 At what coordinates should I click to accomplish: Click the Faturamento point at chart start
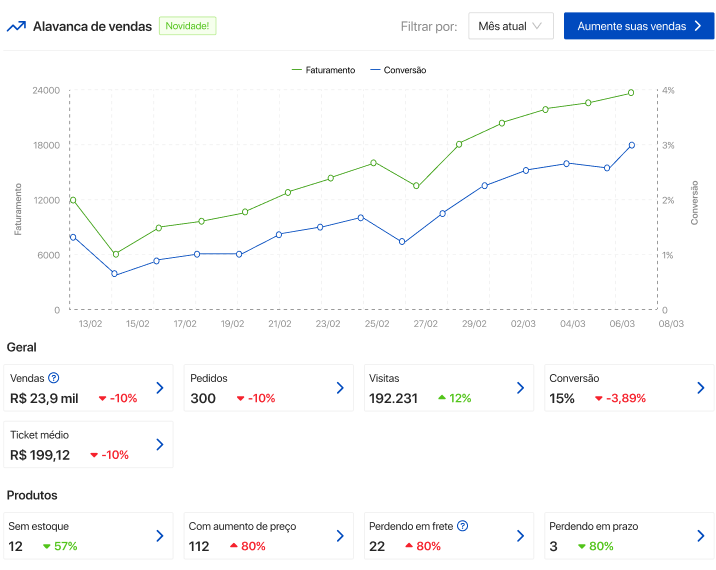[x=73, y=200]
